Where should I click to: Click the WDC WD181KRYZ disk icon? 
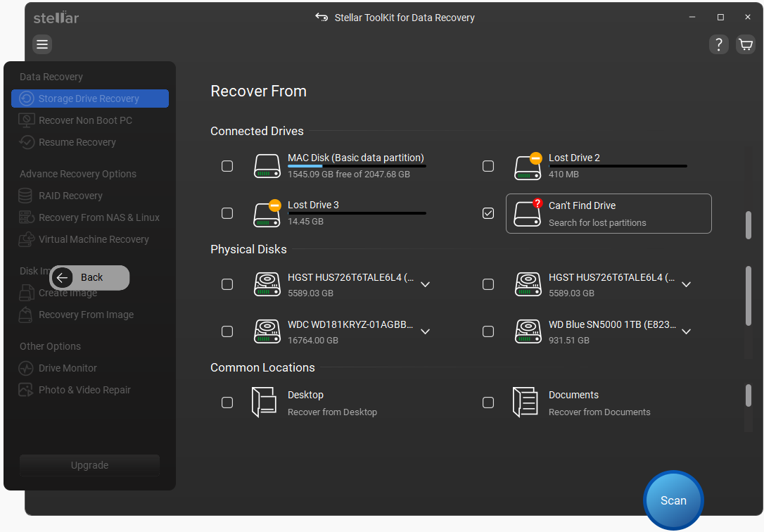[x=267, y=331]
